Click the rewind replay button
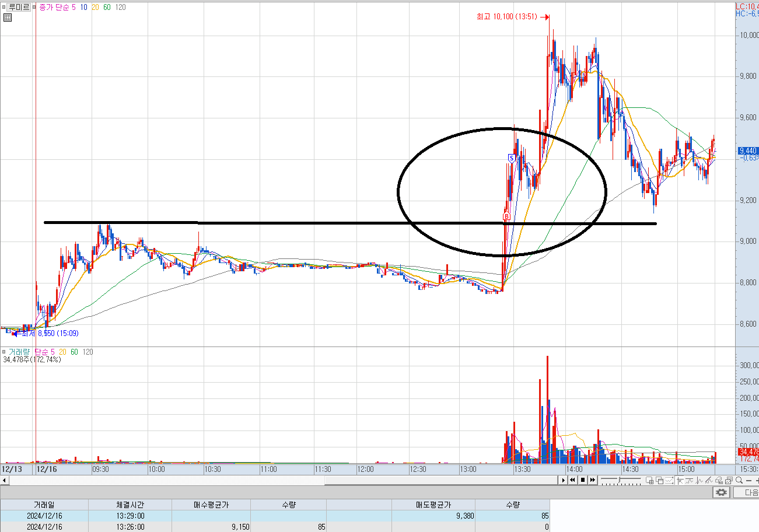Viewport: 759px width, 532px height. (x=573, y=480)
